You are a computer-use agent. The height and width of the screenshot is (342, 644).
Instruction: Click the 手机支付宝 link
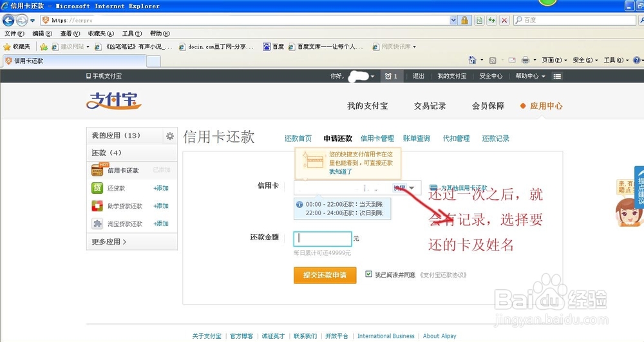point(104,76)
